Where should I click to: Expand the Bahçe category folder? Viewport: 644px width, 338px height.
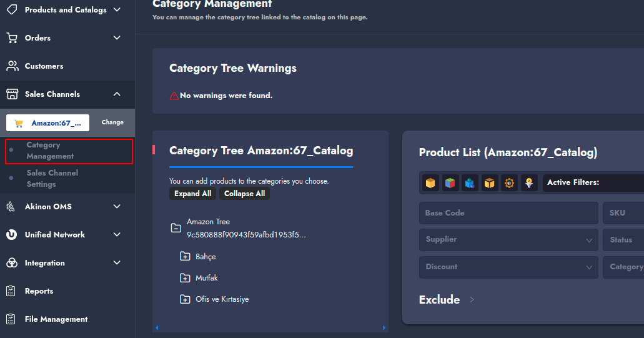185,257
